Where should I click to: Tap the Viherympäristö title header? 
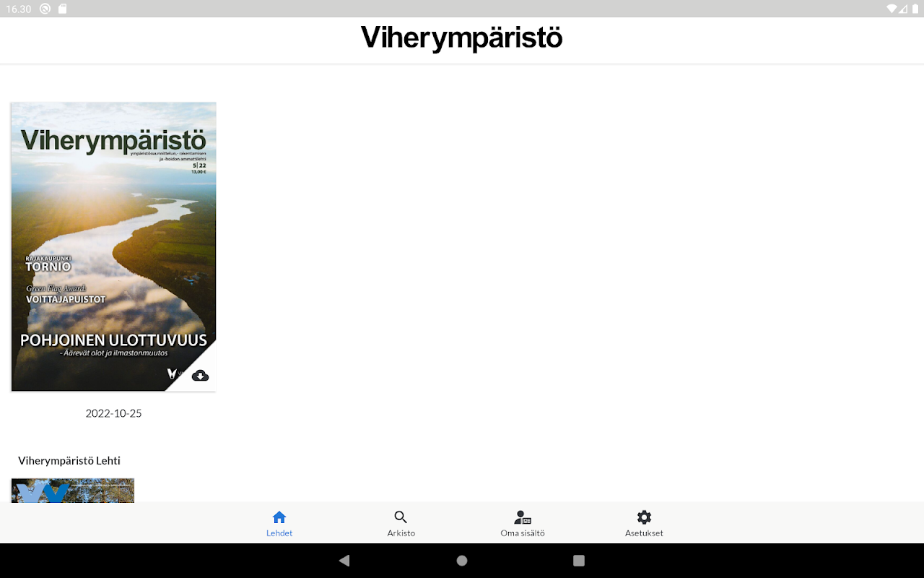pyautogui.click(x=462, y=38)
